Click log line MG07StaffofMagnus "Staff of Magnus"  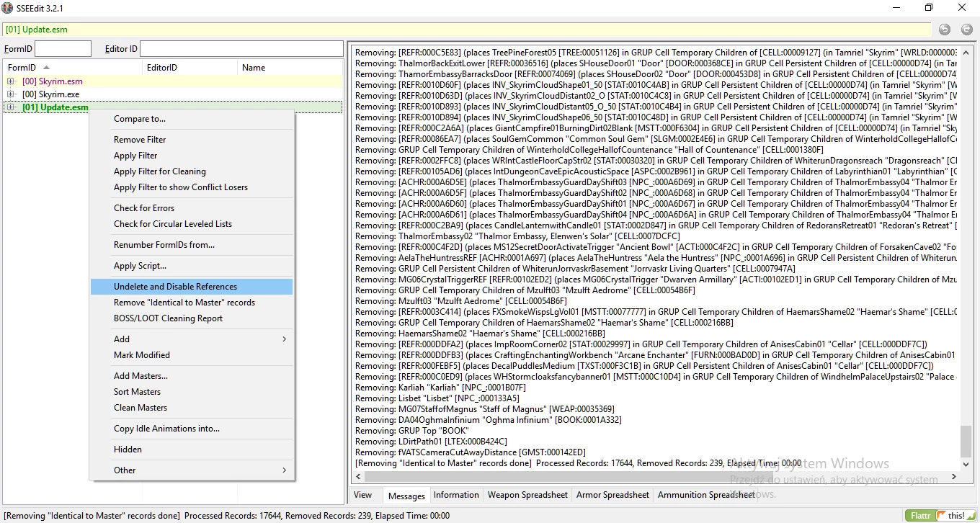[x=485, y=408]
